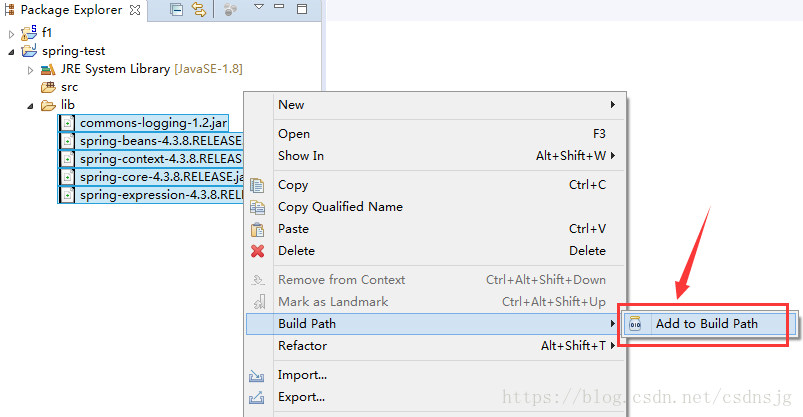The height and width of the screenshot is (417, 803).
Task: Click the red X Delete icon
Action: pyautogui.click(x=258, y=251)
